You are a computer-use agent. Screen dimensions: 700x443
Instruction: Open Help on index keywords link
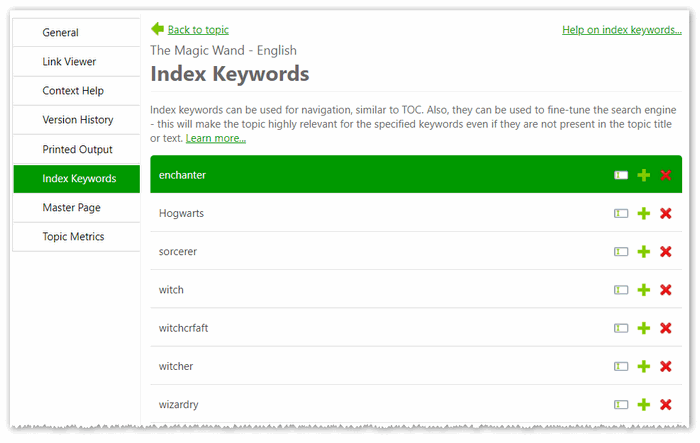coord(621,30)
